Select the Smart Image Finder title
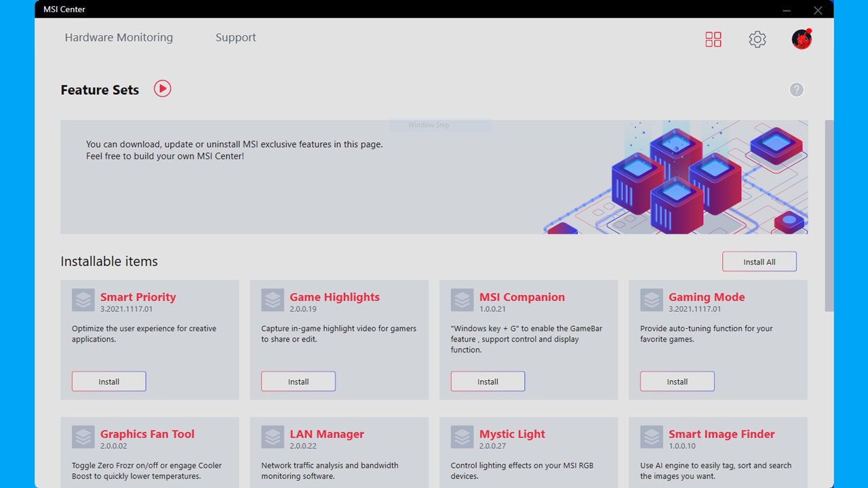 [x=722, y=434]
